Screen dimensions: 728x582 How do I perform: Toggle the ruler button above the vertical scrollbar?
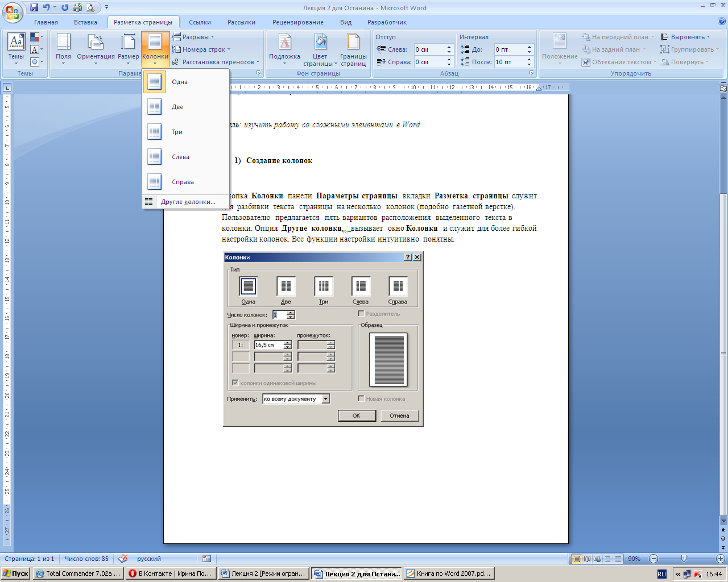tap(723, 89)
